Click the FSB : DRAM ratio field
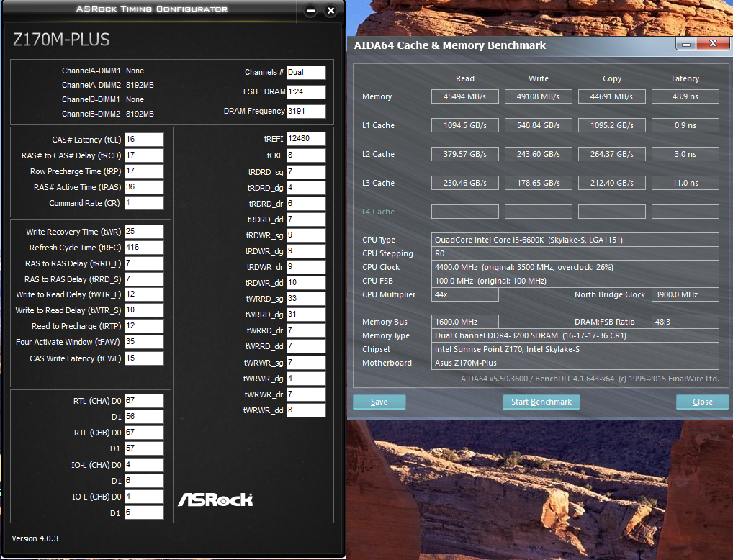This screenshot has height=560, width=733. click(x=306, y=91)
